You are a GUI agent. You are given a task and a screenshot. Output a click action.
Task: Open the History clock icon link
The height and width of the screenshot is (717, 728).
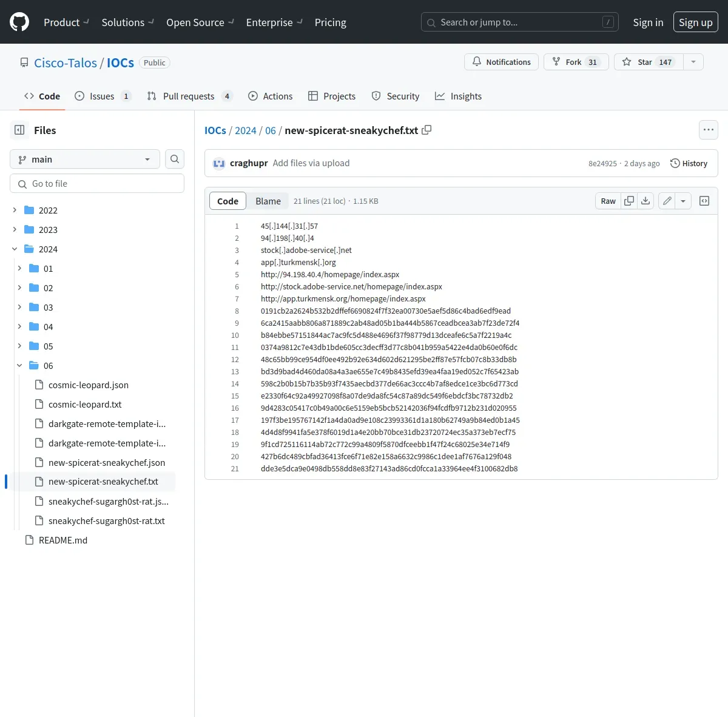tap(689, 163)
